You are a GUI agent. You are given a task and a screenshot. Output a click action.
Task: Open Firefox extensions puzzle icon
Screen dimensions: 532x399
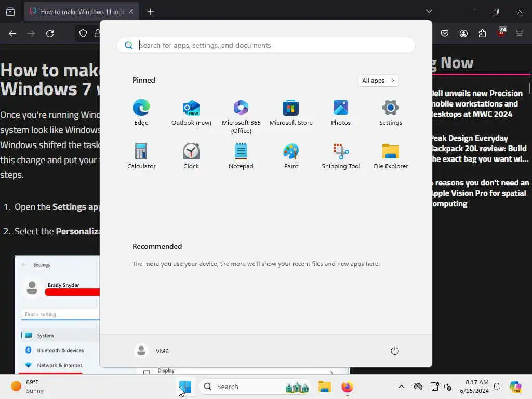(x=482, y=33)
